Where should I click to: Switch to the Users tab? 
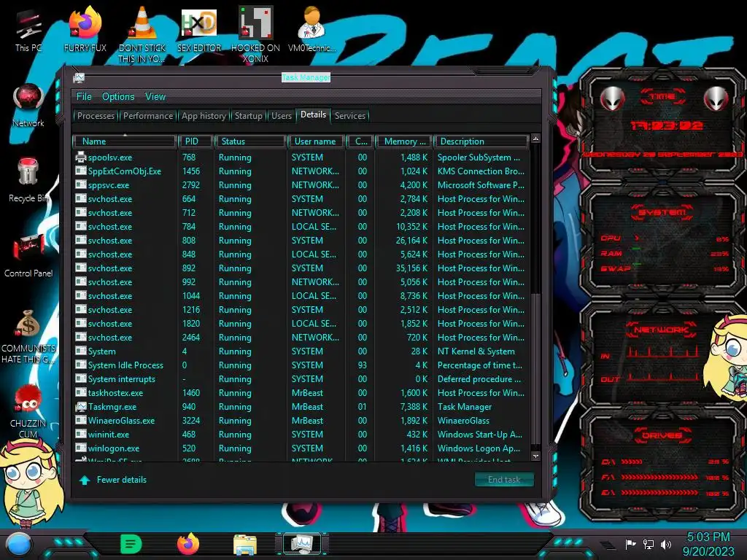click(x=282, y=116)
